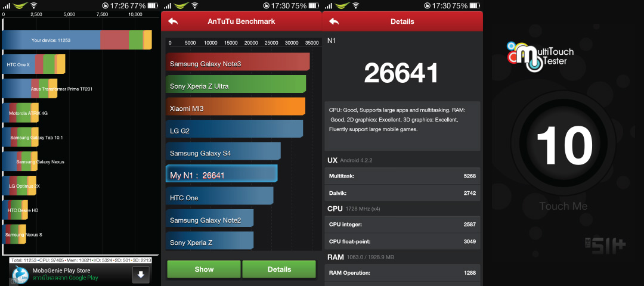Click the Samsung Nexus S bar

pos(14,234)
